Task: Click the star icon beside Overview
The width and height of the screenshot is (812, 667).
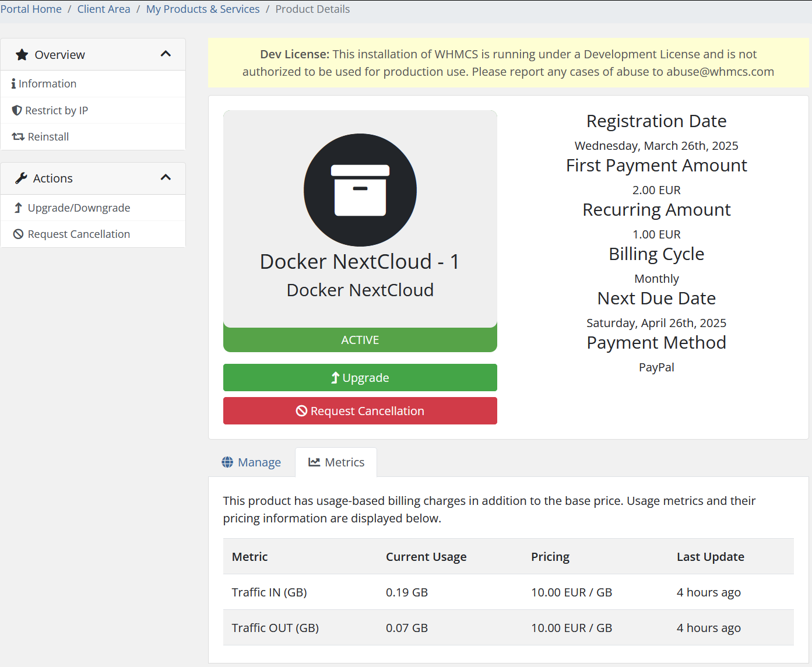Action: pos(22,55)
